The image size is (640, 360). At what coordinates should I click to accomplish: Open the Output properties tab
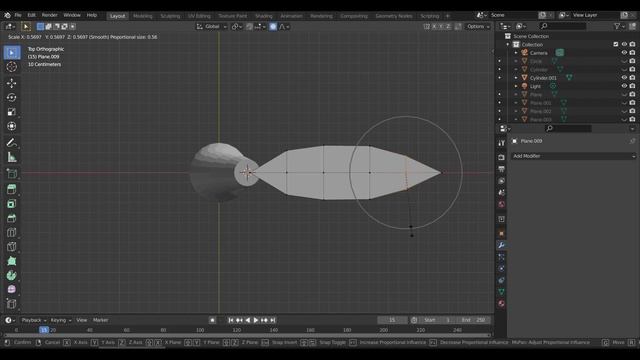[x=502, y=169]
